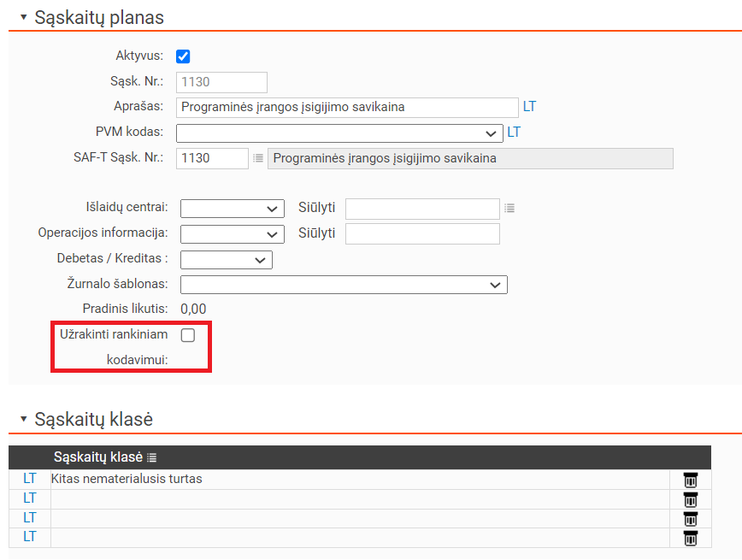This screenshot has width=742, height=560.
Task: Open lookup list next to SAF-T Sąsk. Nr.
Action: tap(258, 158)
